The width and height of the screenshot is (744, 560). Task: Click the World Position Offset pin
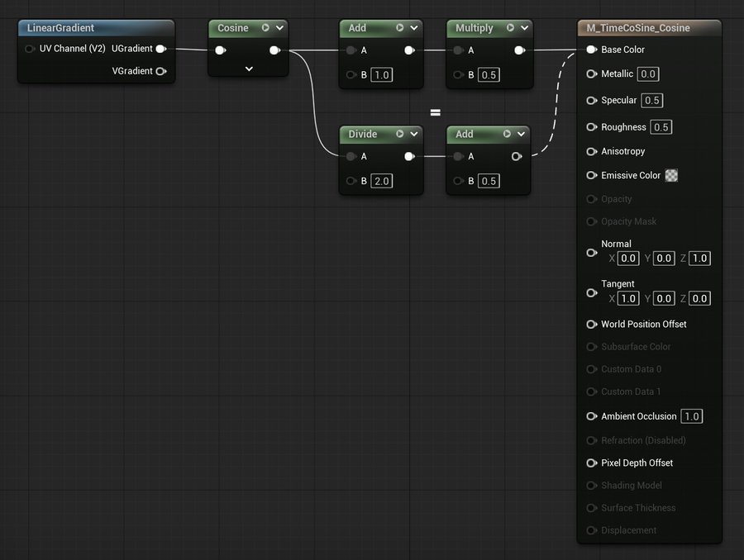click(x=591, y=325)
